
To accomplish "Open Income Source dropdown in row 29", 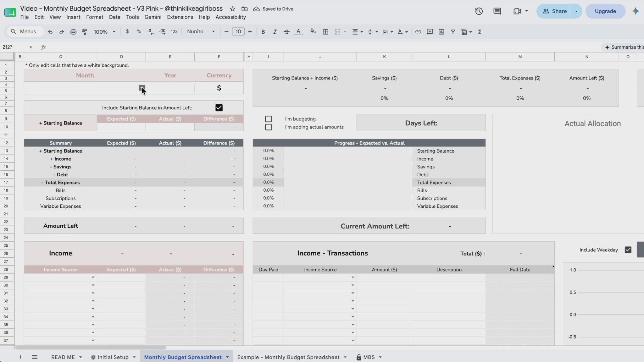I will pos(93,277).
